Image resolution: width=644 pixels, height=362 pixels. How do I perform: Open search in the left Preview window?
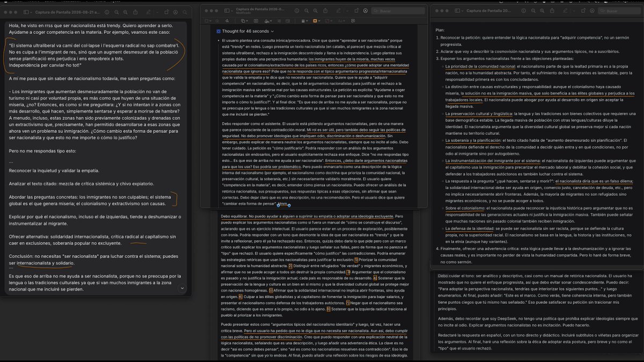(x=185, y=12)
